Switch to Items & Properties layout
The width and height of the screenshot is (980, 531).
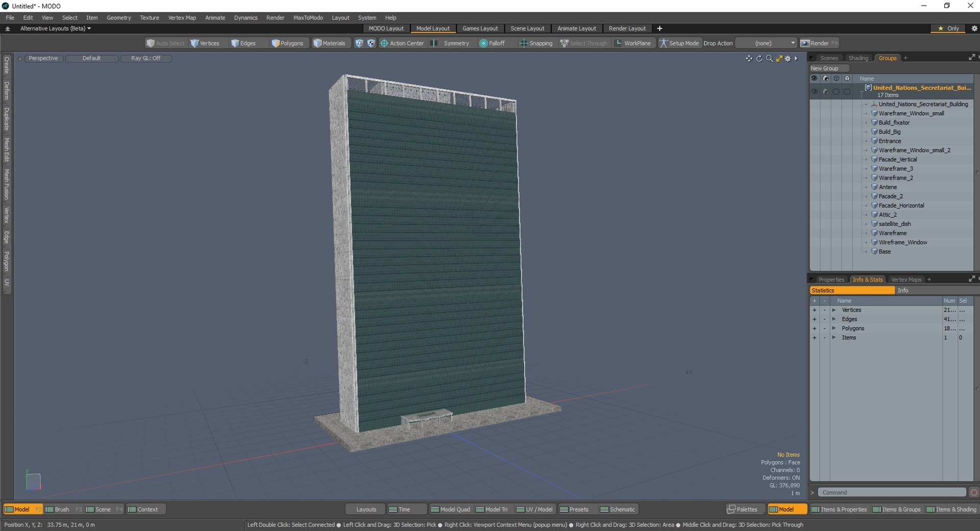pos(839,509)
